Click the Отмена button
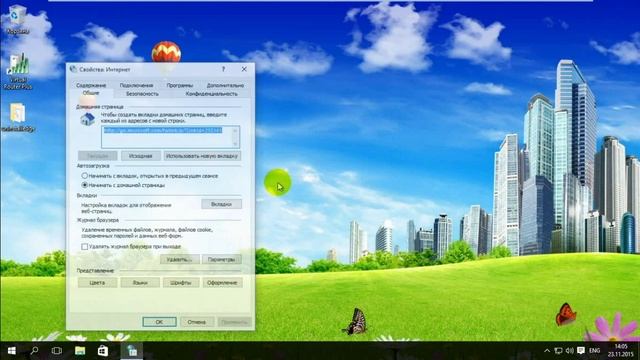 pos(197,322)
